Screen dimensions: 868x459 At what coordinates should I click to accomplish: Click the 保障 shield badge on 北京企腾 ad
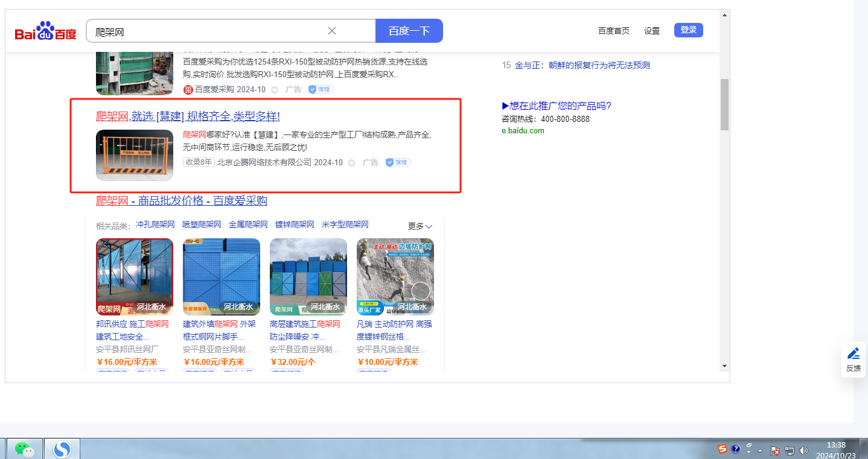point(398,162)
